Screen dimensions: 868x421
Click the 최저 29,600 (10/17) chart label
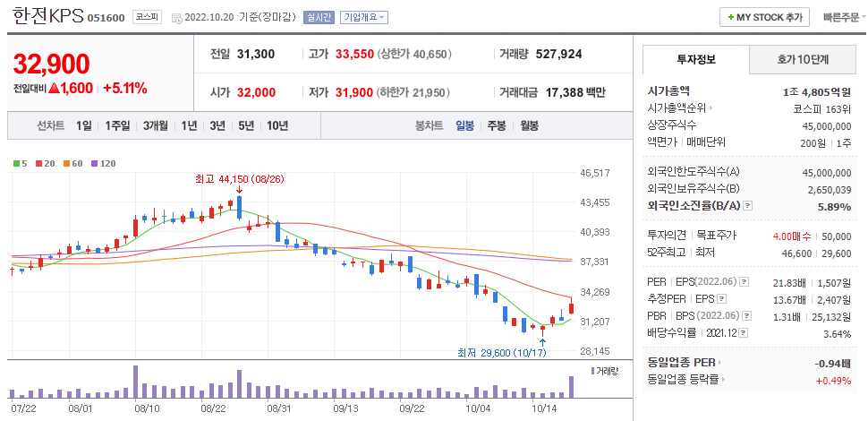tap(502, 352)
